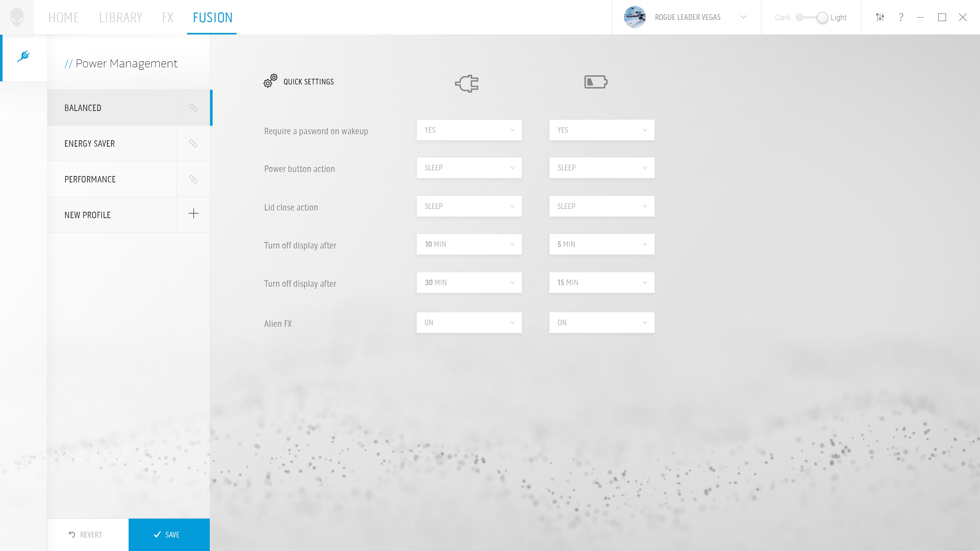Select the power plug sidebar icon
980x551 pixels.
click(23, 56)
